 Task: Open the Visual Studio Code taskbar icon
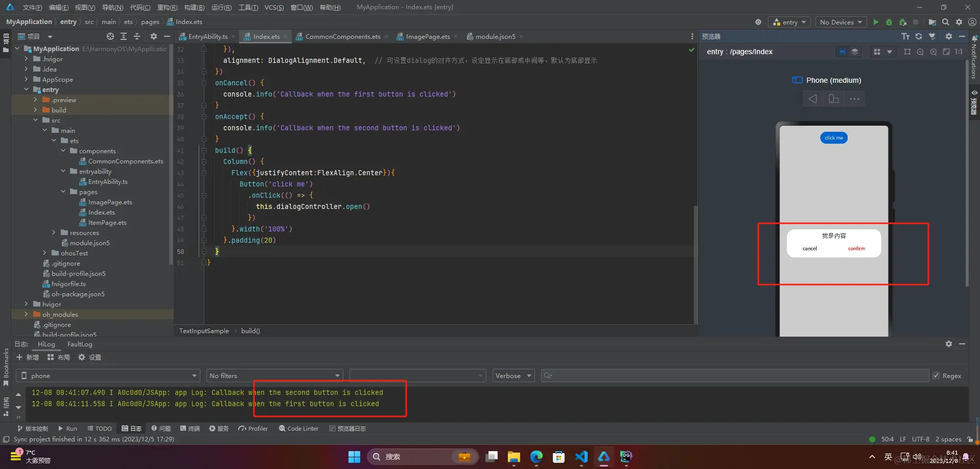pos(581,457)
